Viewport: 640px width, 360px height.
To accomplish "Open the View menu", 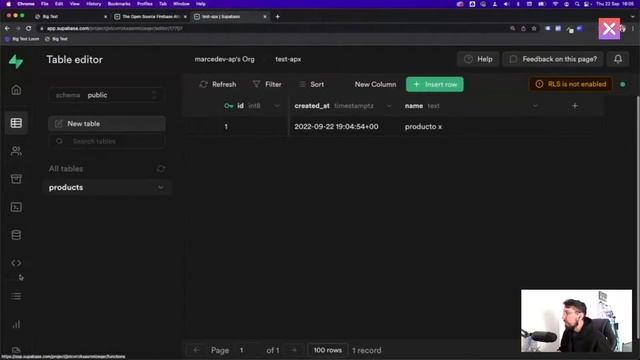I will click(74, 4).
